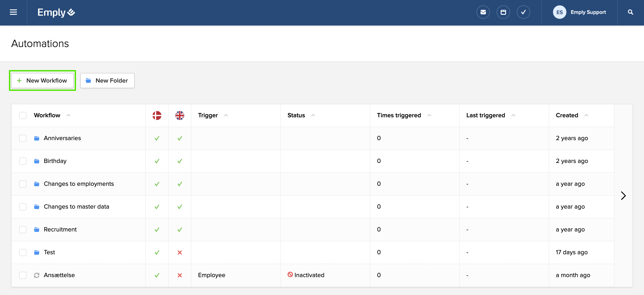644x295 pixels.
Task: Sort by the Workflow column arrow
Action: (x=68, y=115)
